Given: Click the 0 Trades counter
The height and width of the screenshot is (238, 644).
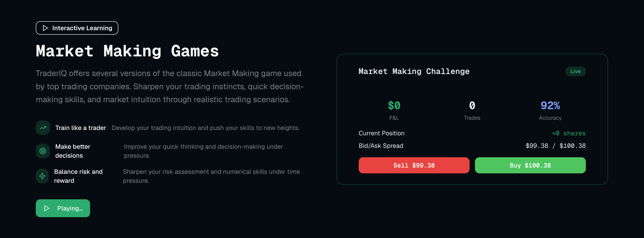Looking at the screenshot, I should point(472,106).
